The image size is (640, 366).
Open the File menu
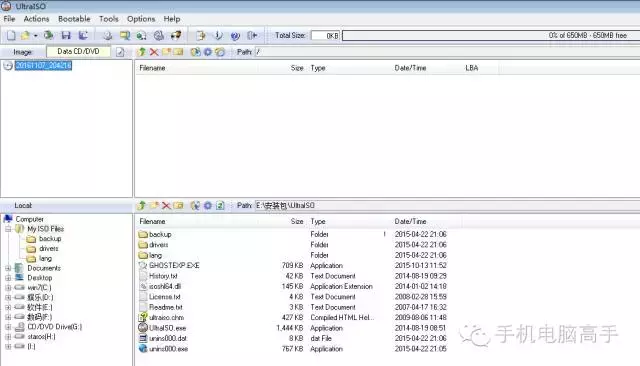point(9,19)
